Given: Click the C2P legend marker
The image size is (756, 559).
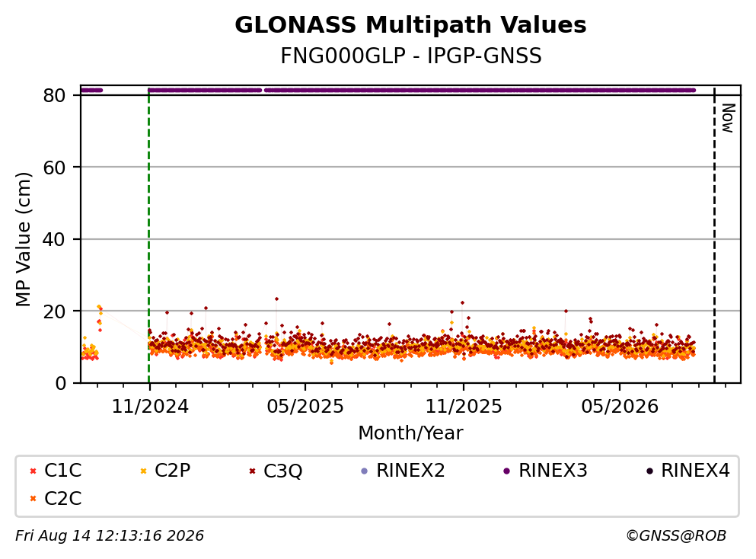Looking at the screenshot, I should [x=143, y=471].
